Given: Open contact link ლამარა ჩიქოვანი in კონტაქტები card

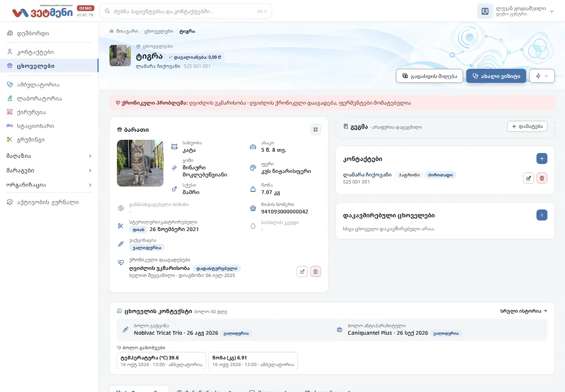Looking at the screenshot, I should pos(367,175).
